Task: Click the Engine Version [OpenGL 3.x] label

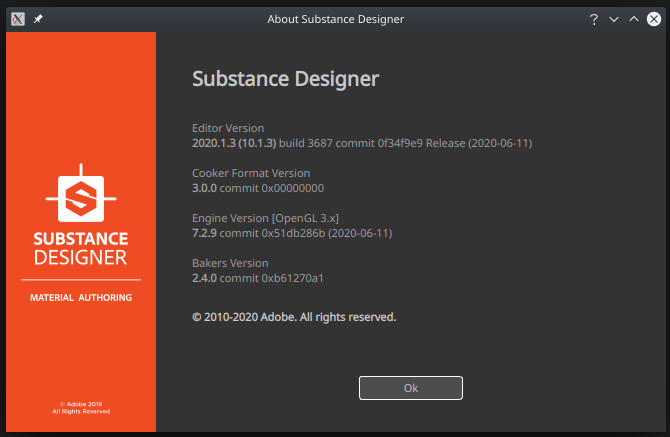Action: tap(265, 218)
